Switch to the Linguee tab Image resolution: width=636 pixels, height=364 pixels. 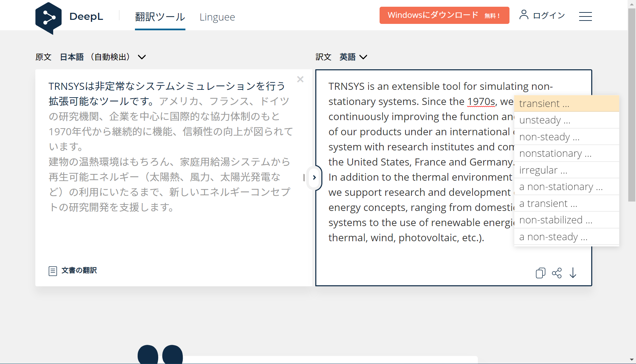pos(217,17)
